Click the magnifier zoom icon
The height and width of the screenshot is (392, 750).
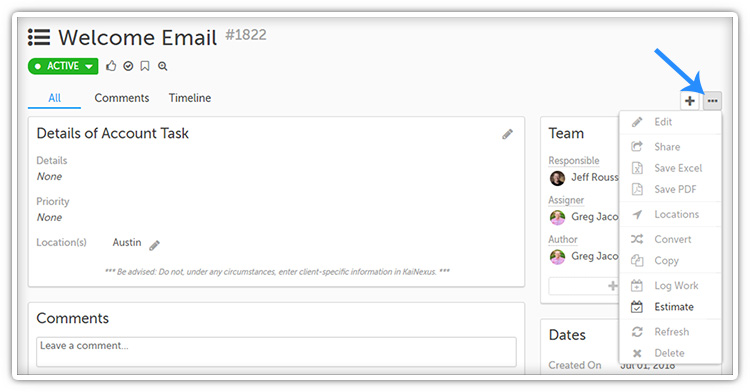163,66
